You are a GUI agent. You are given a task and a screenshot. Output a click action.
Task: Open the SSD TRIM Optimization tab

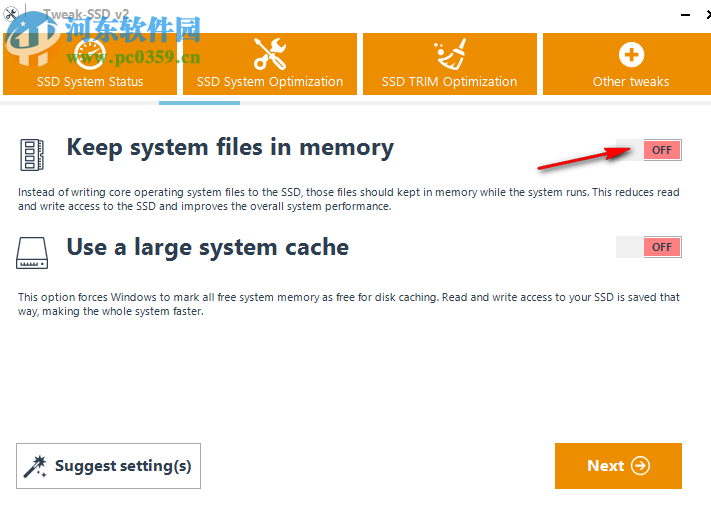point(450,64)
